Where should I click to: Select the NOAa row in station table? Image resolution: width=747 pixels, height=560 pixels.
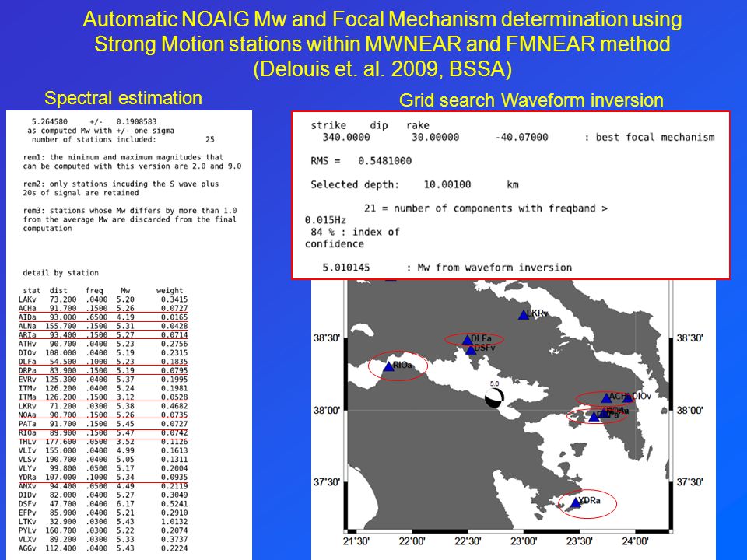103,415
